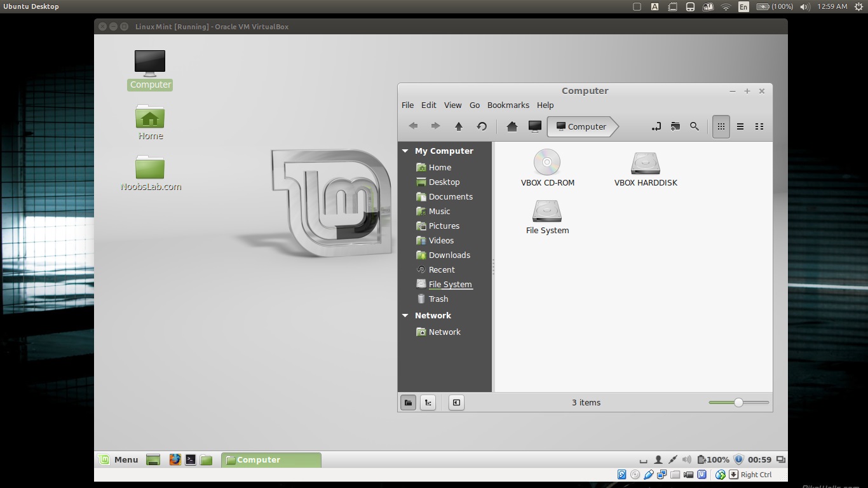Screen dimensions: 868x488
Task: Create a new folder using the toolbar icon
Action: pos(675,126)
